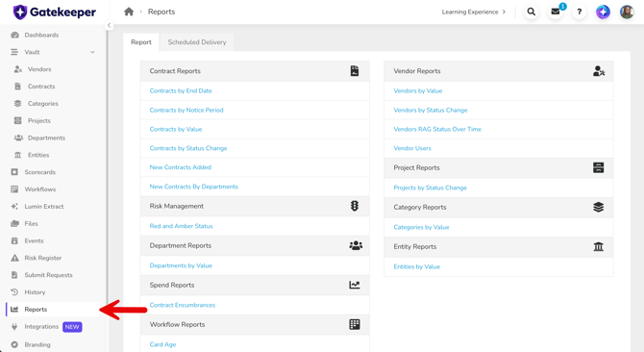
Task: Click the Departments sidebar icon
Action: 18,138
